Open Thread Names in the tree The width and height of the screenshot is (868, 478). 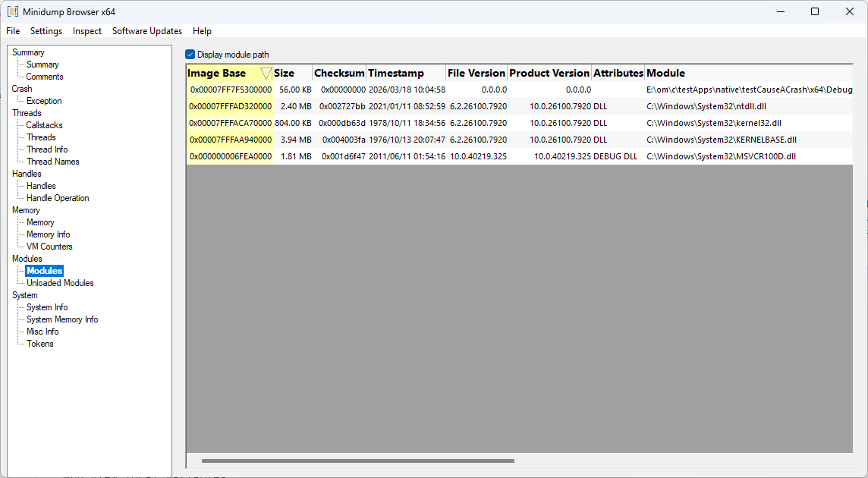click(53, 162)
